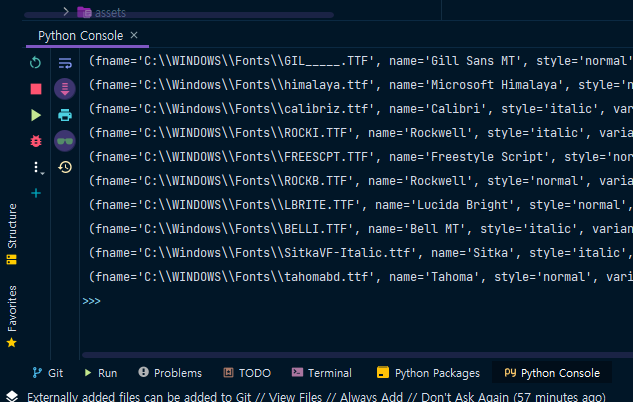Open the Terminal tool window
This screenshot has height=402, width=633.
[321, 373]
